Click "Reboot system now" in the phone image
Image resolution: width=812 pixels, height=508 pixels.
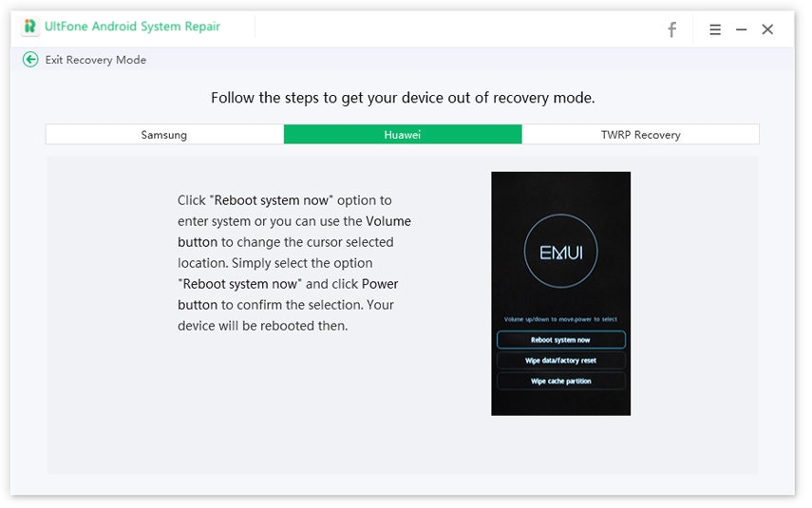click(561, 340)
